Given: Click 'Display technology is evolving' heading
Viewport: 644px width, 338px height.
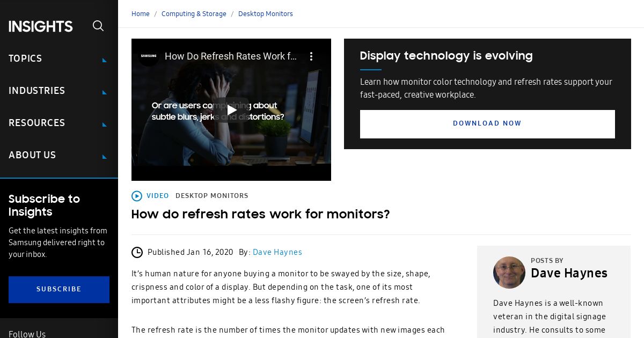Looking at the screenshot, I should pos(447,56).
